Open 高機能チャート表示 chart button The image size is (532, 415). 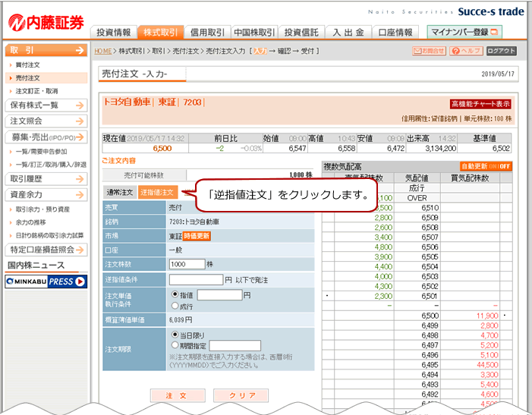click(x=480, y=104)
